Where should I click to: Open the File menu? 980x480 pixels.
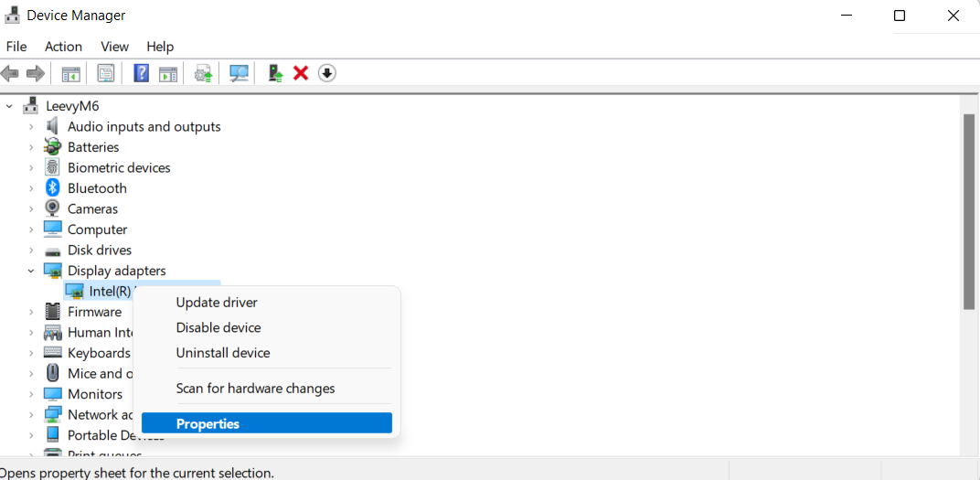[x=16, y=47]
